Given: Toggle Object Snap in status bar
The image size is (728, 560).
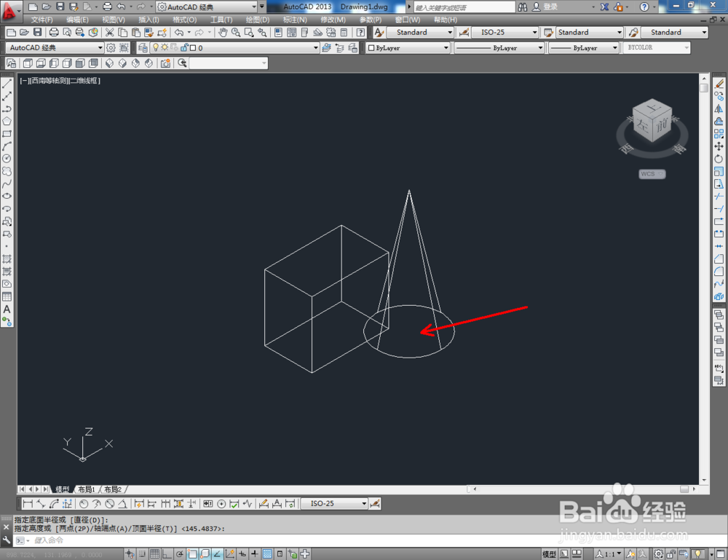Looking at the screenshot, I should (x=192, y=554).
